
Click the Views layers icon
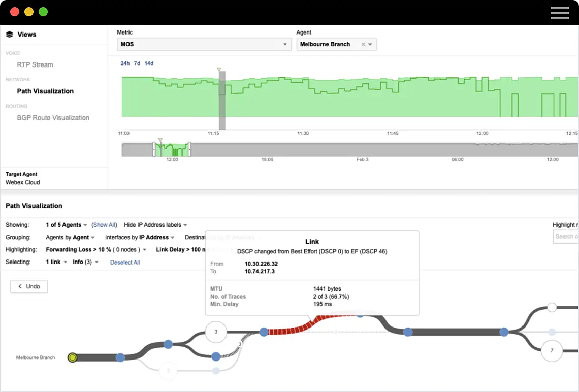tap(9, 35)
